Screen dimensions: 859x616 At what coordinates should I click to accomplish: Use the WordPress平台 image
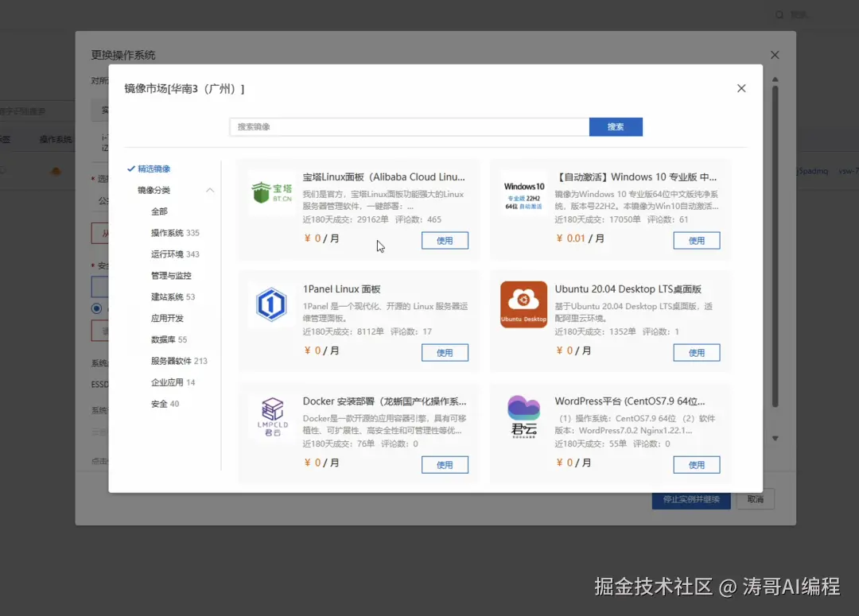(697, 465)
